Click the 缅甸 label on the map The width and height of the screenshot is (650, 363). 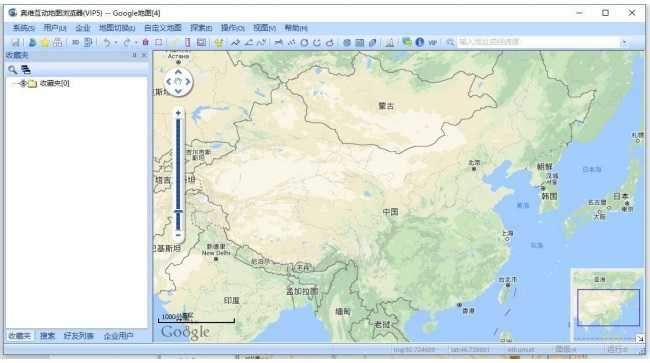(342, 311)
